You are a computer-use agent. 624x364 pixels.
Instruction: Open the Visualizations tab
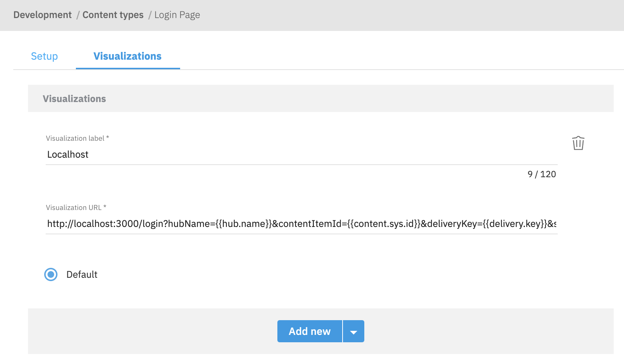[127, 56]
